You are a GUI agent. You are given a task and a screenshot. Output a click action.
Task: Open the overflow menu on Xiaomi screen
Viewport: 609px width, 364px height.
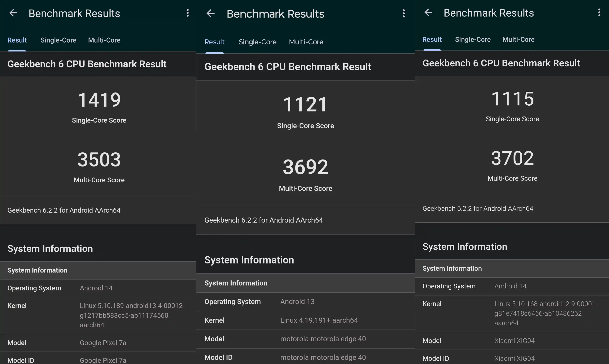tap(599, 13)
